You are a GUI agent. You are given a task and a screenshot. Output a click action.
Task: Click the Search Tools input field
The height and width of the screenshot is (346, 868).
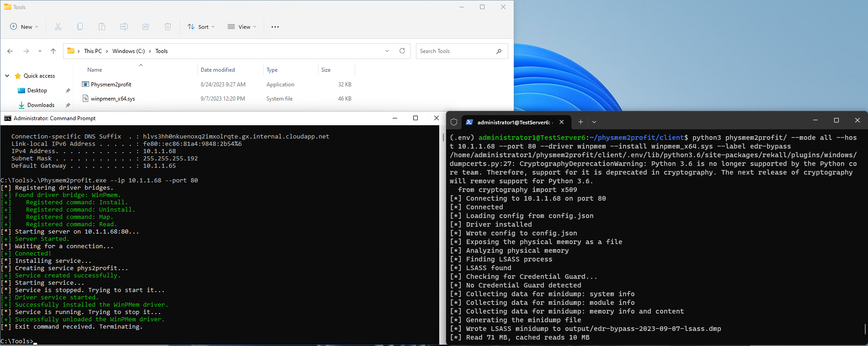456,51
